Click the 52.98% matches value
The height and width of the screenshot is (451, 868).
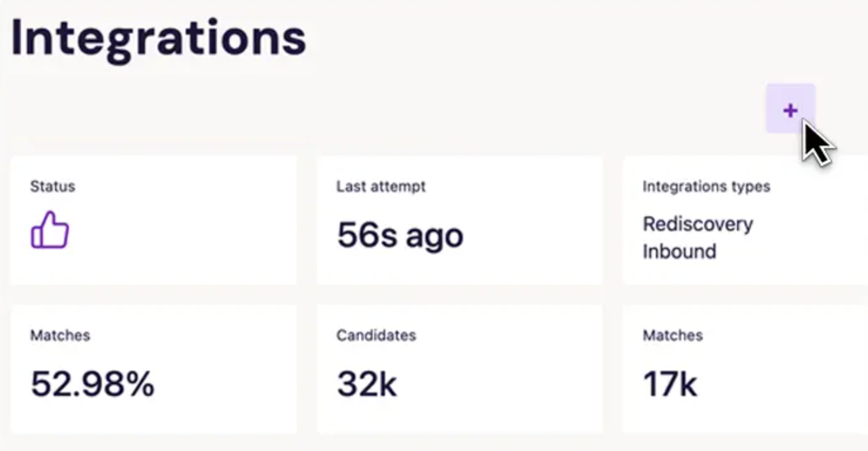(x=92, y=384)
